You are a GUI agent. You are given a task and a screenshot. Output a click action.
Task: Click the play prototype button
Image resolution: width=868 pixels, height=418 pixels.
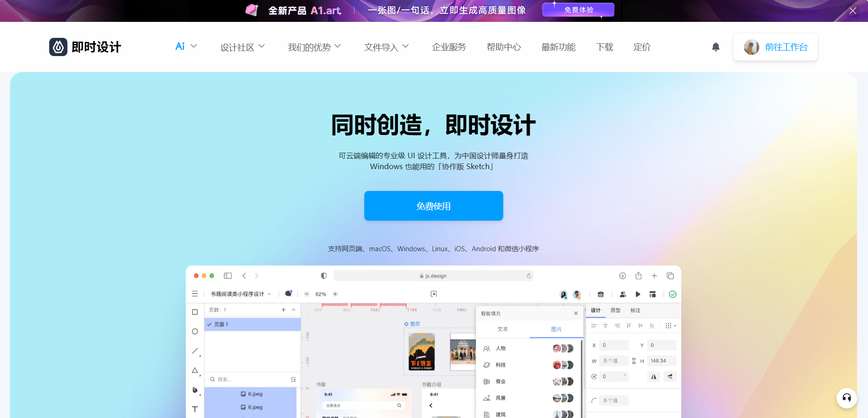coord(638,294)
